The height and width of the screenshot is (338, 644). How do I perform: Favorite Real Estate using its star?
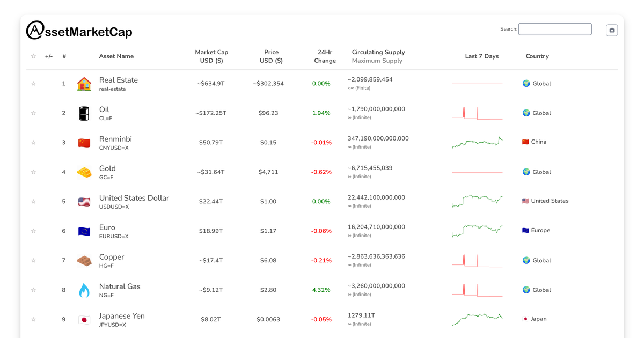33,83
